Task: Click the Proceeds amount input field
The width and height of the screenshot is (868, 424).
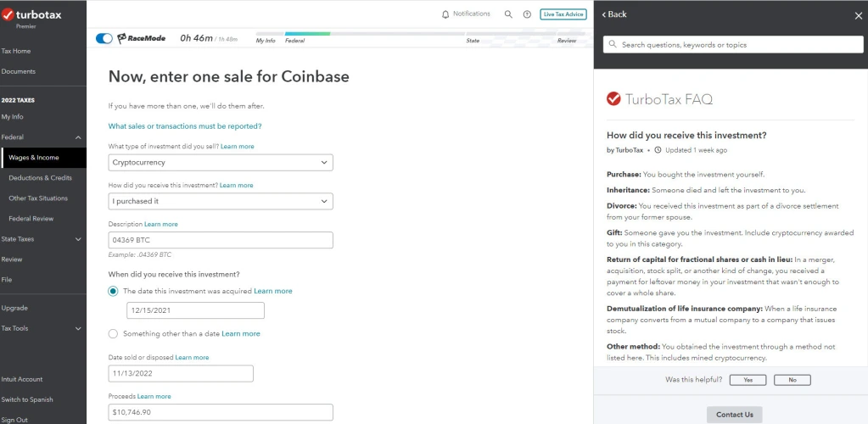Action: pyautogui.click(x=221, y=412)
